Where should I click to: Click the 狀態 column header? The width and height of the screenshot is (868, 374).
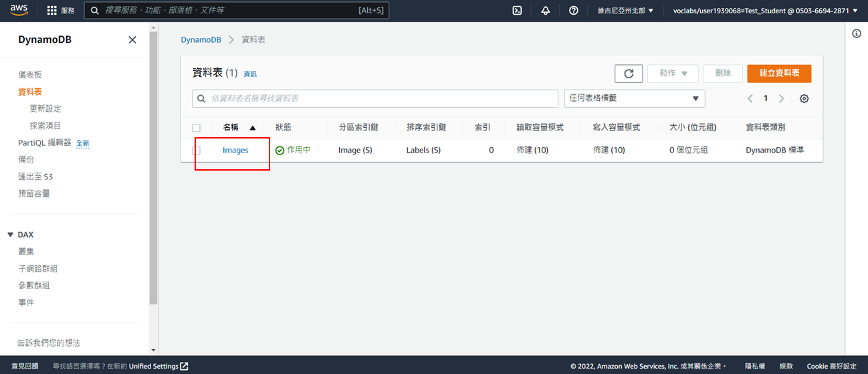tap(284, 127)
